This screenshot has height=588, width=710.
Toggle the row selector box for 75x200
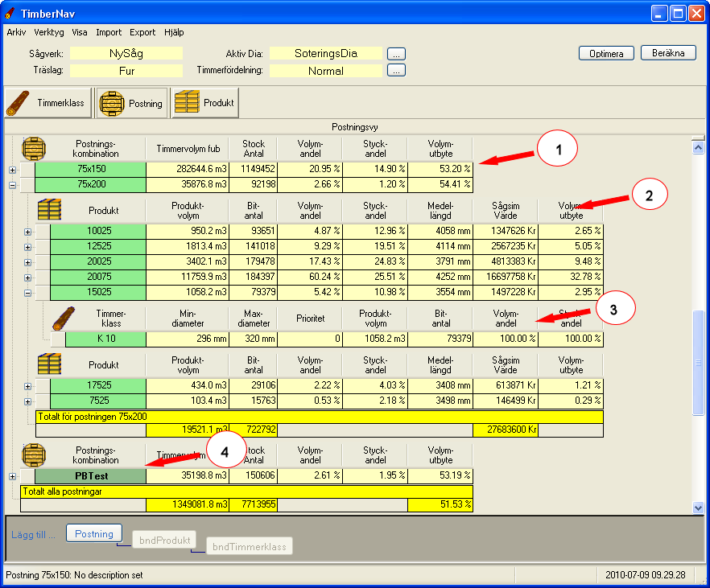(27, 185)
